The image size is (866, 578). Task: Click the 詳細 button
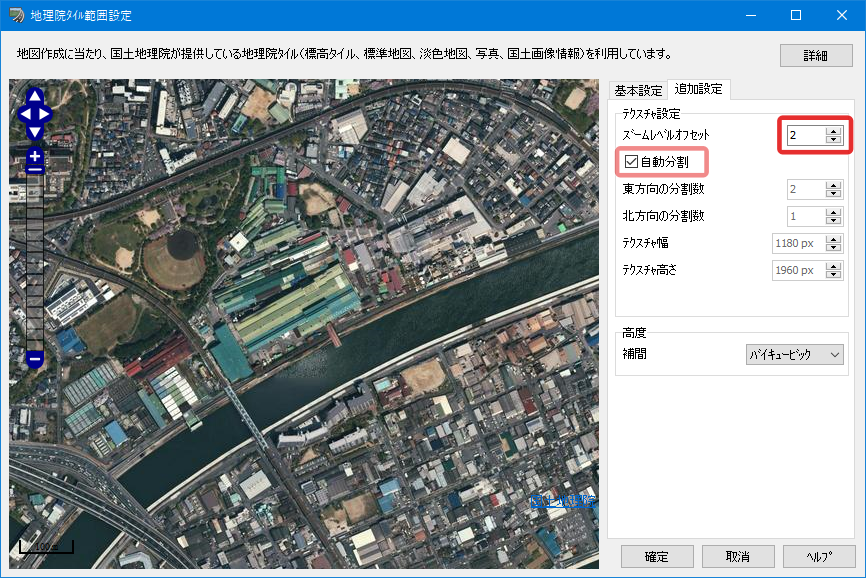(816, 55)
